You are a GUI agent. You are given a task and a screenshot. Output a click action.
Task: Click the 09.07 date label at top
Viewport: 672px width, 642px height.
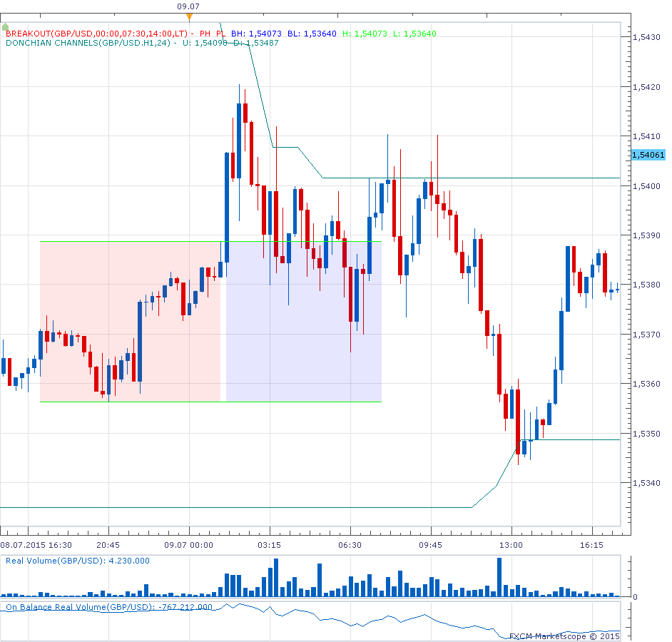click(x=188, y=6)
